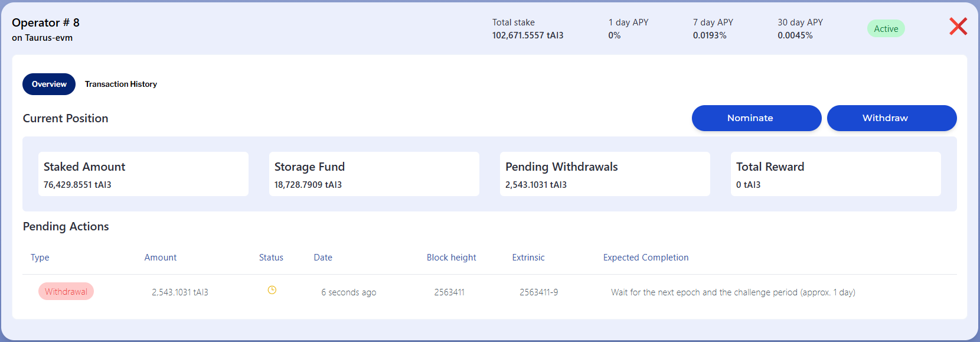Click the pending clock status icon
Viewport: 980px width, 342px height.
[272, 290]
